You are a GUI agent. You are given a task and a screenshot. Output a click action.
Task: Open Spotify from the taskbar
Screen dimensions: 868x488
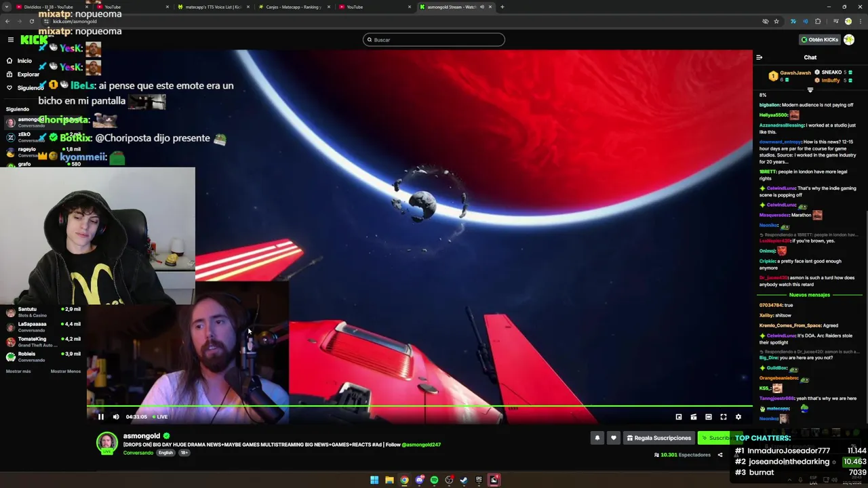(x=434, y=480)
